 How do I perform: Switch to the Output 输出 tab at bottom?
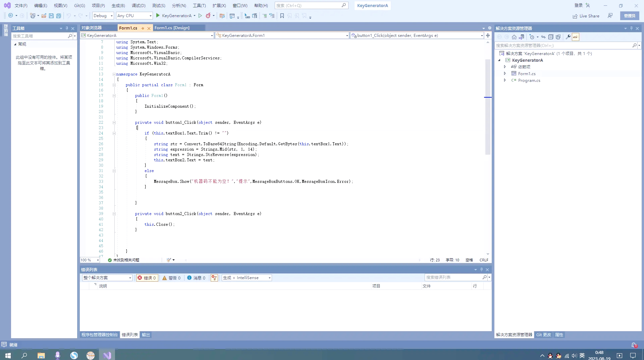[x=146, y=335]
